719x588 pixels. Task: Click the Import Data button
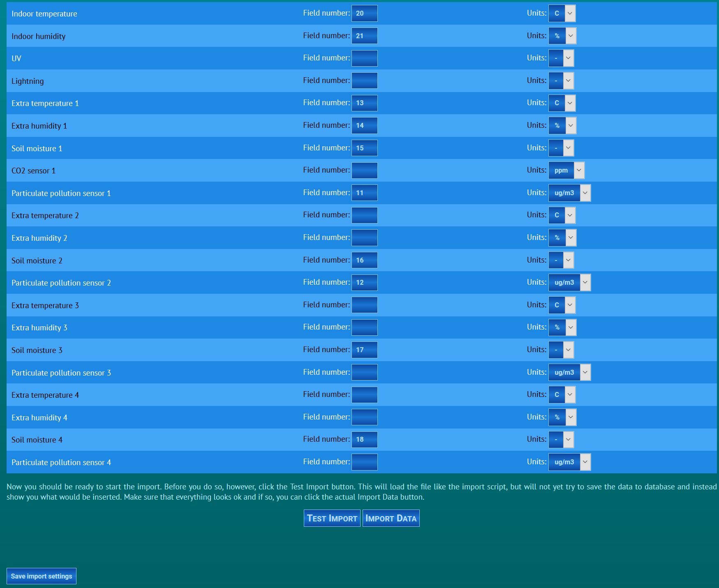(x=391, y=518)
